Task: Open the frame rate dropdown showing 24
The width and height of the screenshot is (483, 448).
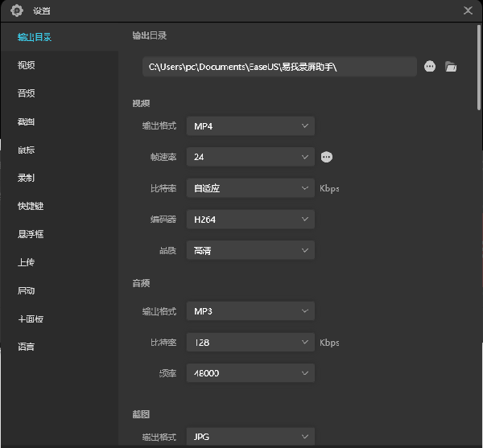Action: click(250, 157)
